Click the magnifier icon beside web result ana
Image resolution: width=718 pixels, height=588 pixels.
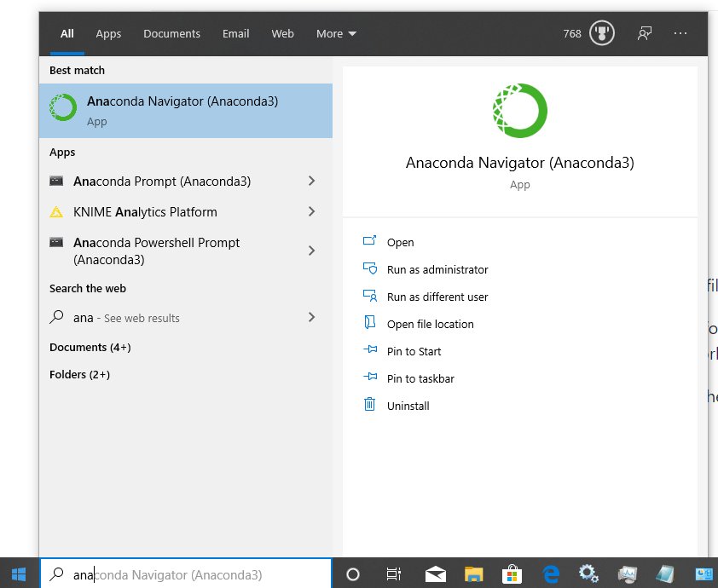tap(56, 317)
